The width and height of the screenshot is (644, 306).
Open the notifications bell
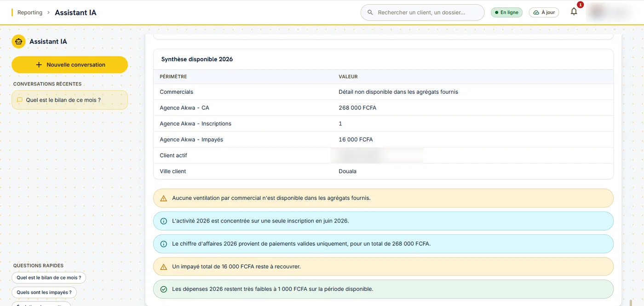pyautogui.click(x=574, y=12)
